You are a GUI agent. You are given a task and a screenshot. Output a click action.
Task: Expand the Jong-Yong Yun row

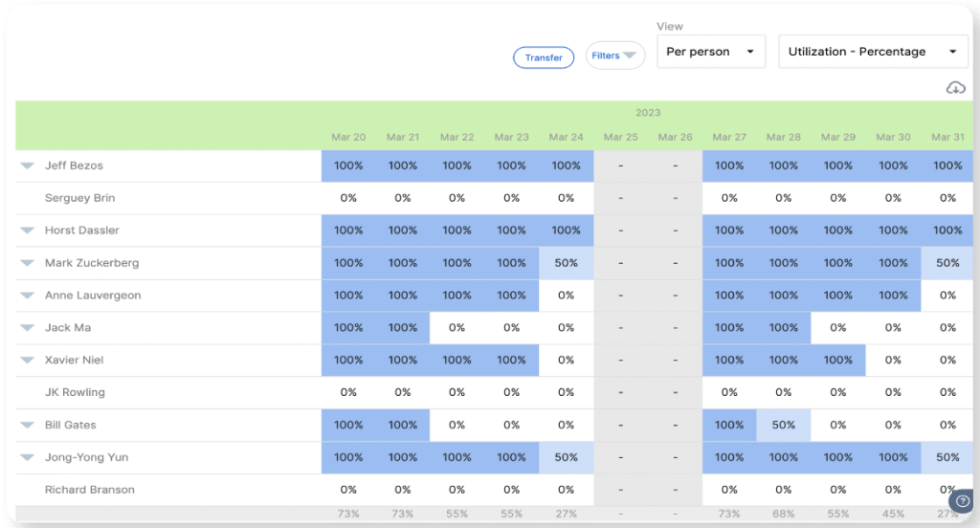(x=28, y=458)
